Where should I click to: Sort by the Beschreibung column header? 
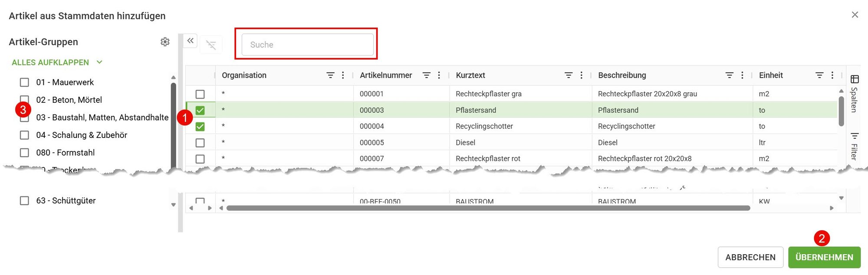click(622, 75)
